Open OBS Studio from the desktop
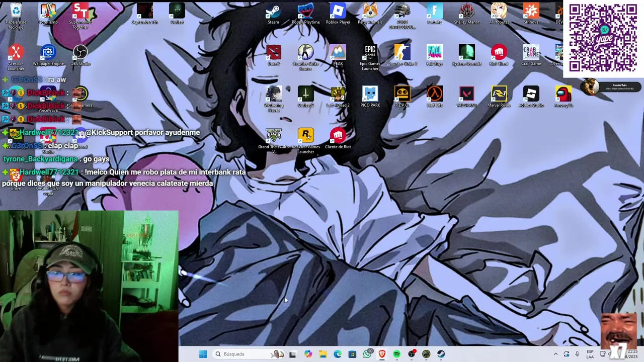644x362 pixels. (x=80, y=55)
